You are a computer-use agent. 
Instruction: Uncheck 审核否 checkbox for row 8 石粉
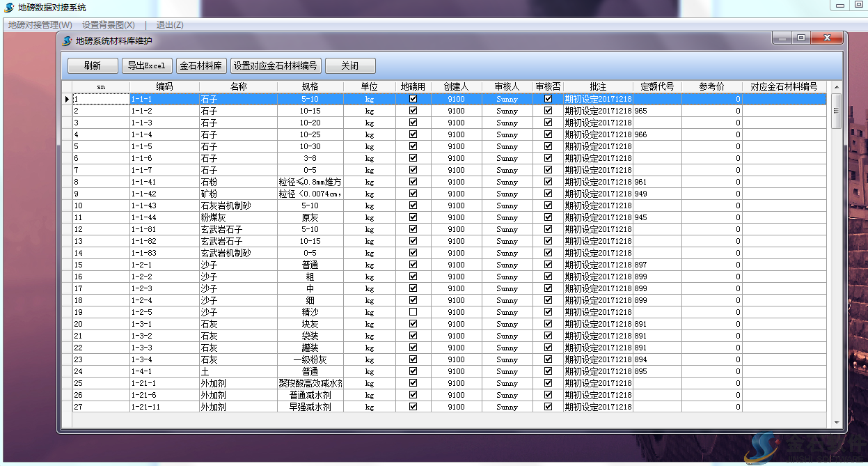click(x=548, y=182)
